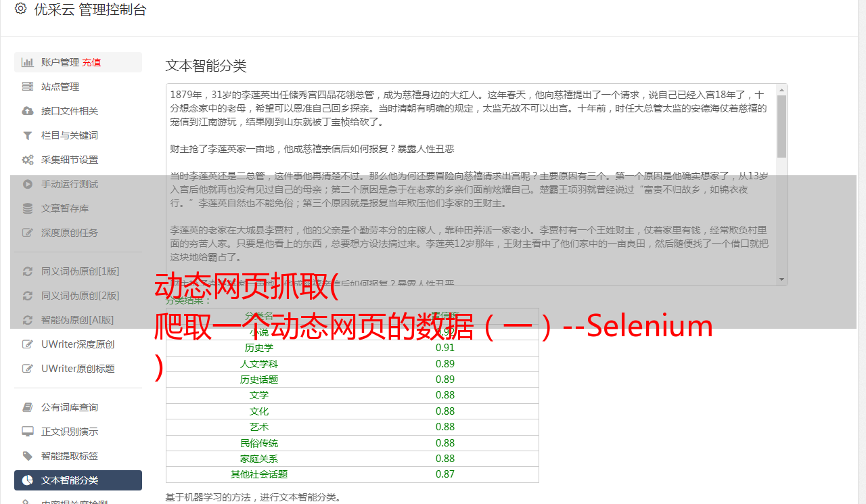Click the gear icon beside 优采云 管理控制台
This screenshot has width=866, height=504.
coord(20,9)
